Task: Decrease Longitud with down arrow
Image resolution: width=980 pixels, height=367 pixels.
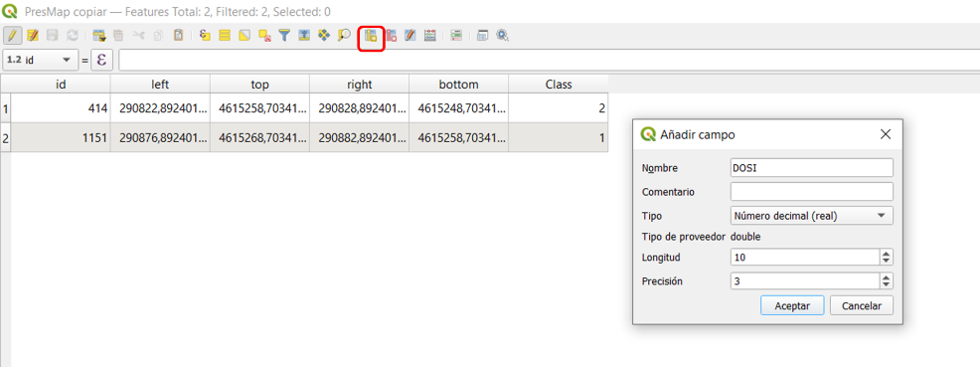Action: 887,261
